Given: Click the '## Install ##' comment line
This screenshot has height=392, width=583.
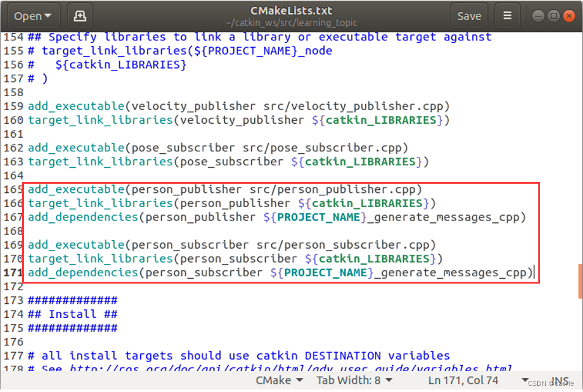Looking at the screenshot, I should coord(73,314).
